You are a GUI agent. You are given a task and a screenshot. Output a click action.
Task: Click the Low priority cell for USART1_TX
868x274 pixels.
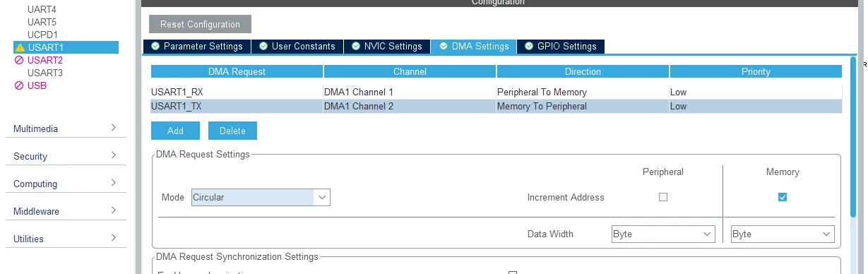(756, 107)
